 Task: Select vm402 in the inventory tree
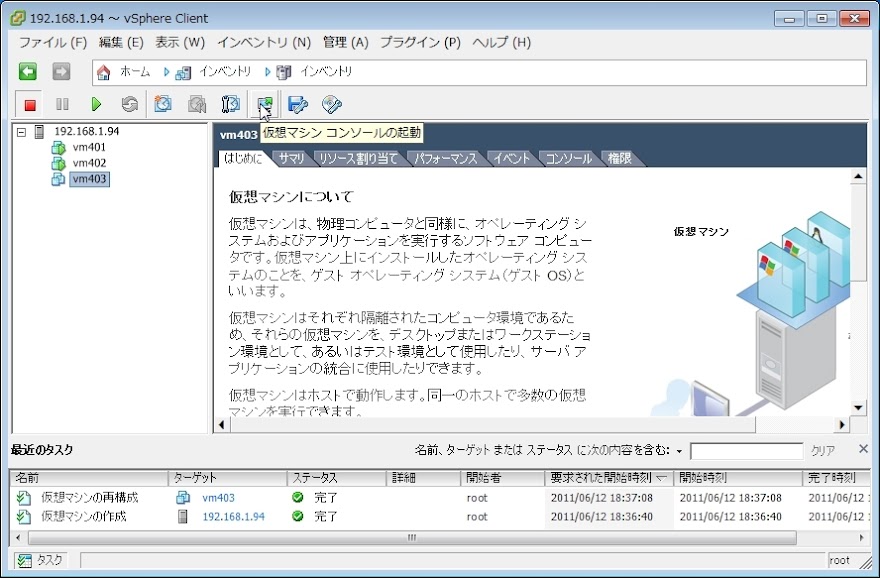89,163
